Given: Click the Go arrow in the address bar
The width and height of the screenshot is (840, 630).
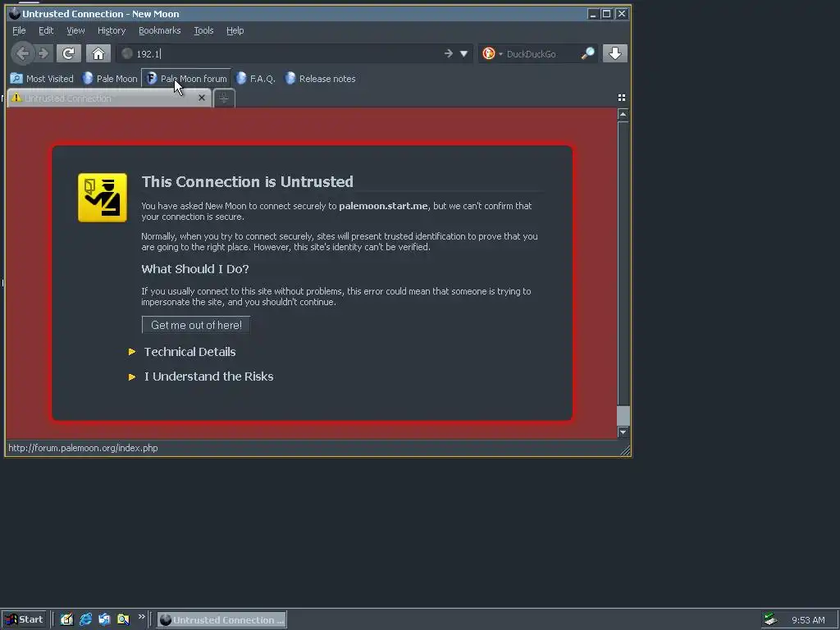Looking at the screenshot, I should click(x=449, y=53).
